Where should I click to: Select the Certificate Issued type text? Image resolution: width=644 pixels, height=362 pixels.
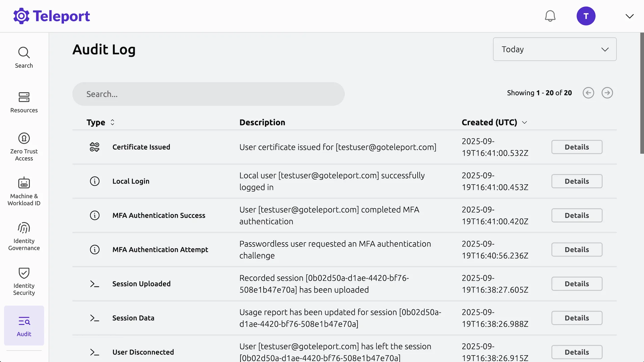point(141,147)
